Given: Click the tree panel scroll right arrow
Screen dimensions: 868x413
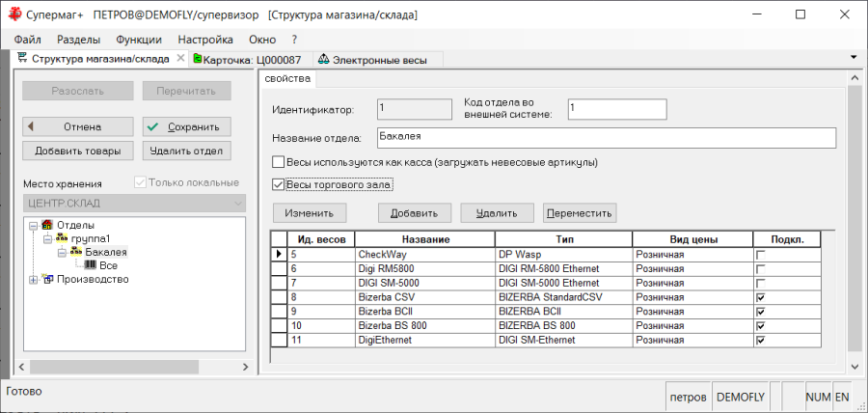Looking at the screenshot, I should pos(245,367).
